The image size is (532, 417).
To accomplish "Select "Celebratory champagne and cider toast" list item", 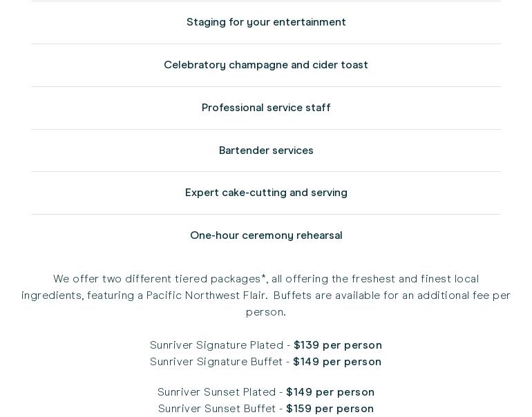I will click(266, 65).
